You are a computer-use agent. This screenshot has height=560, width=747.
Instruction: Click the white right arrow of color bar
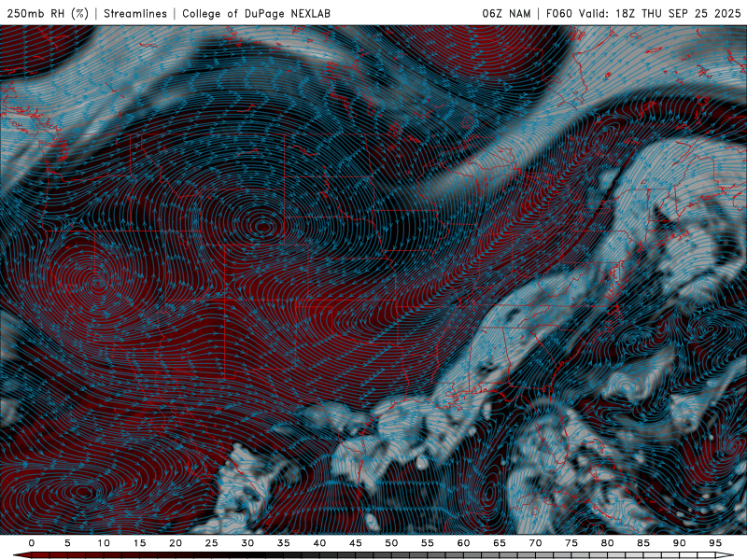(725, 555)
